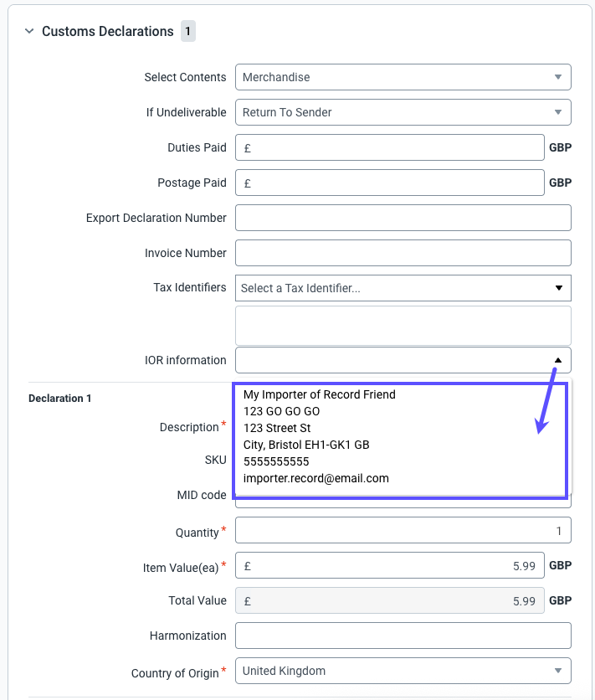Click the Customs Declarations count badge

coord(188,32)
